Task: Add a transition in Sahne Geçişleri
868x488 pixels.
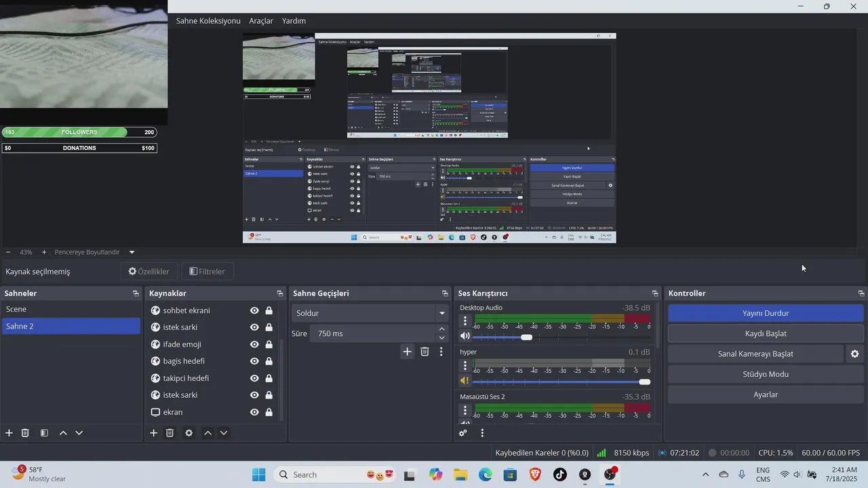Action: tap(407, 351)
